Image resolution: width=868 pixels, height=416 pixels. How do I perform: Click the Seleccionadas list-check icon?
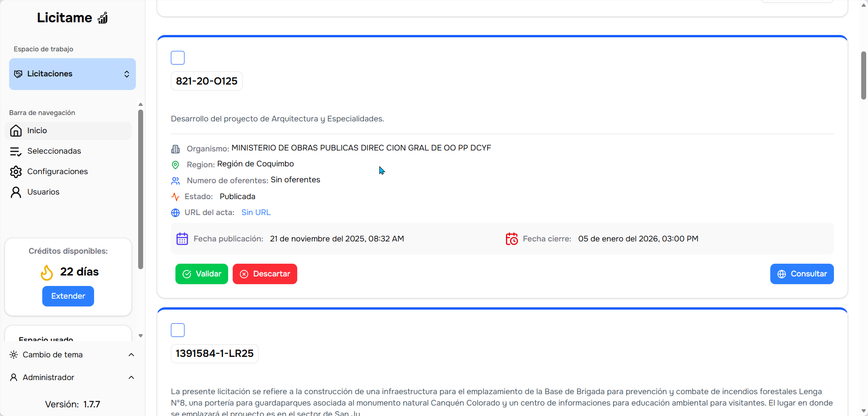(16, 151)
